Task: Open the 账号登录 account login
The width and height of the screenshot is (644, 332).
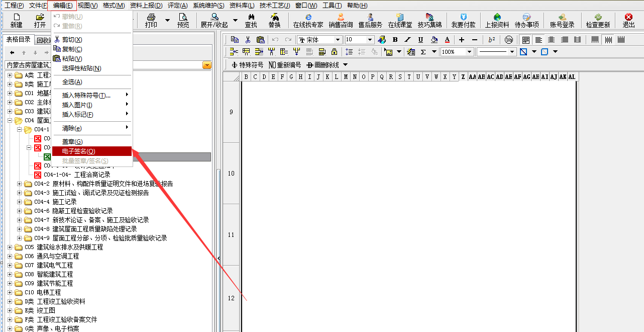Action: [562, 20]
